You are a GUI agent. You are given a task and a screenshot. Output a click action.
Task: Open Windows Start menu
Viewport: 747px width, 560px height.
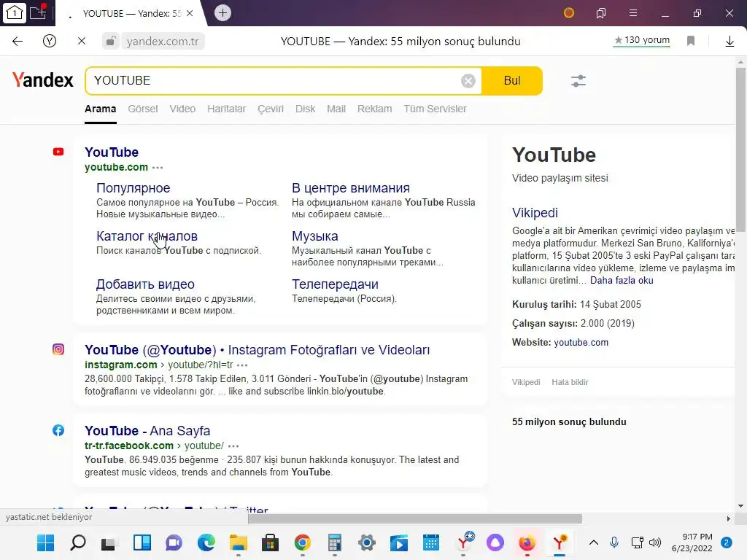(46, 542)
